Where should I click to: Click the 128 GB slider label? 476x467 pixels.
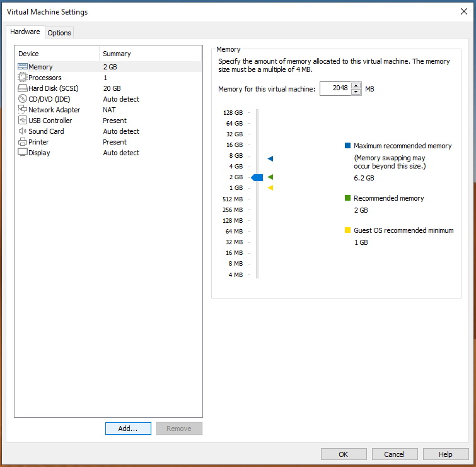[233, 113]
